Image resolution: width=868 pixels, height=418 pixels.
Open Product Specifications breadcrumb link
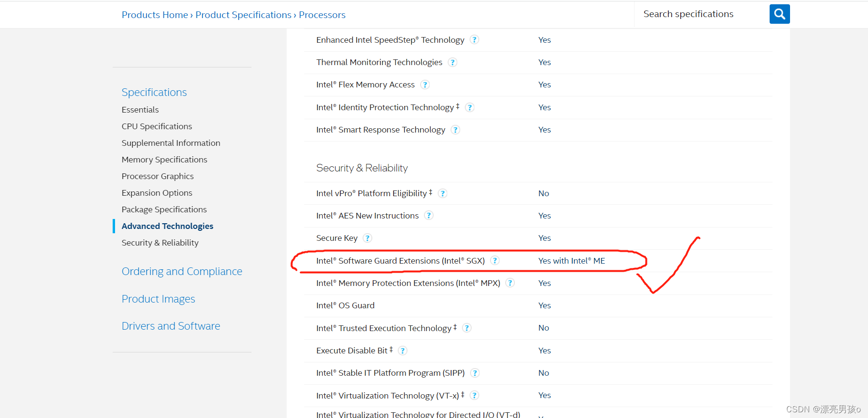[x=243, y=15]
